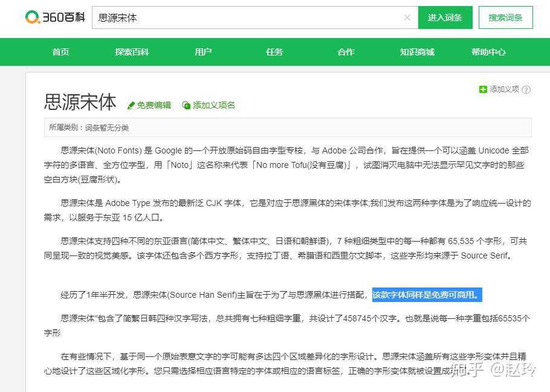Click the highlighted text 该款字体同样是免费可商用。
Viewport: 550px width, 392px height.
[427, 295]
